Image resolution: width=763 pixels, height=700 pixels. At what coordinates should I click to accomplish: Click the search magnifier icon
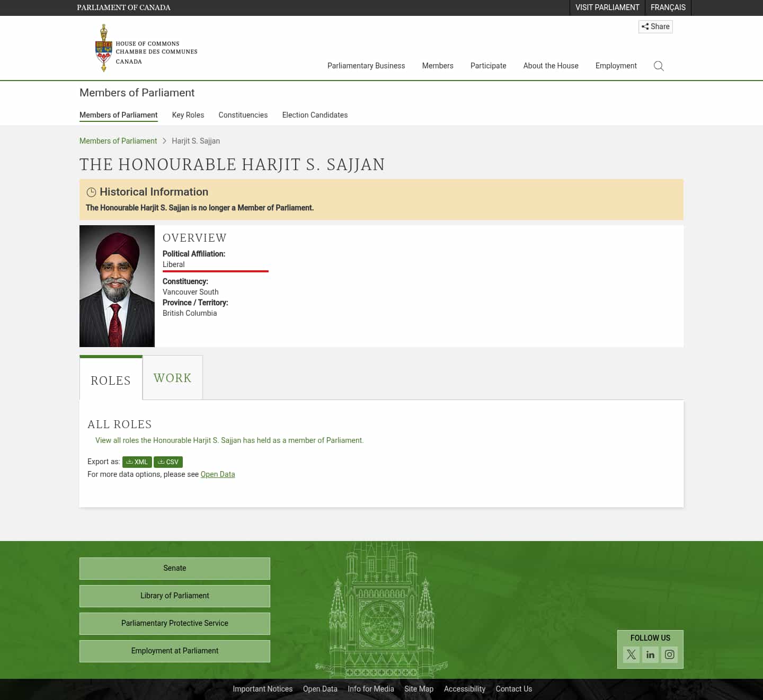coord(659,66)
